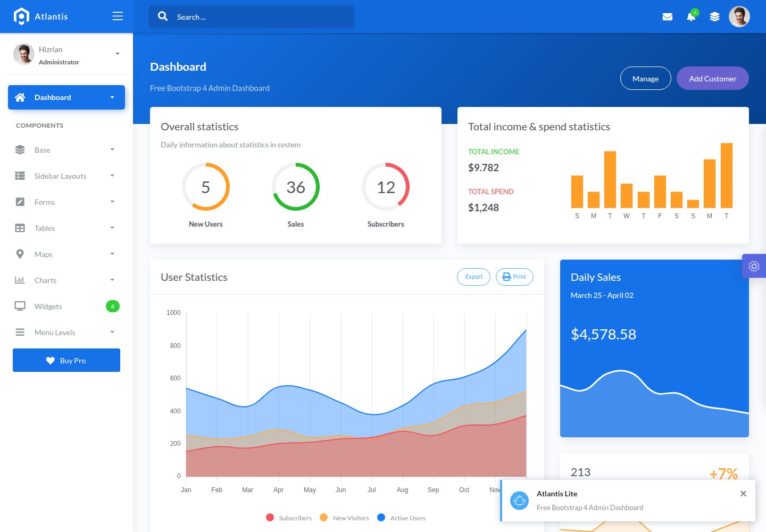
Task: Toggle the Active Users legend item
Action: click(401, 518)
